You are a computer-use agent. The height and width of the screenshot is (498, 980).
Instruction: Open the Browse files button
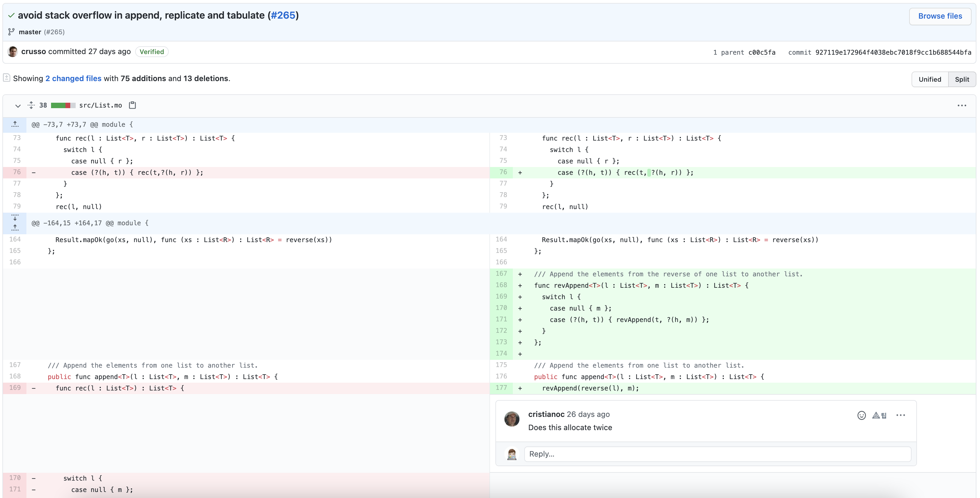(940, 16)
